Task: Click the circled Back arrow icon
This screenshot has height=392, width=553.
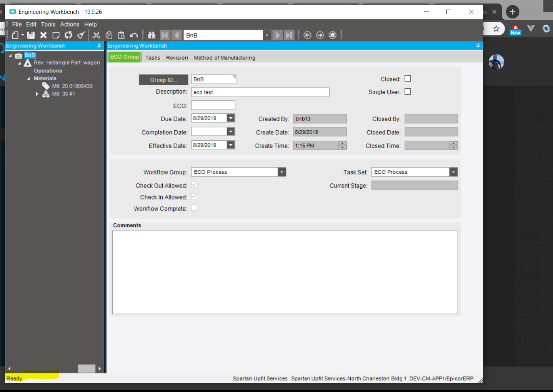Action: [x=307, y=35]
